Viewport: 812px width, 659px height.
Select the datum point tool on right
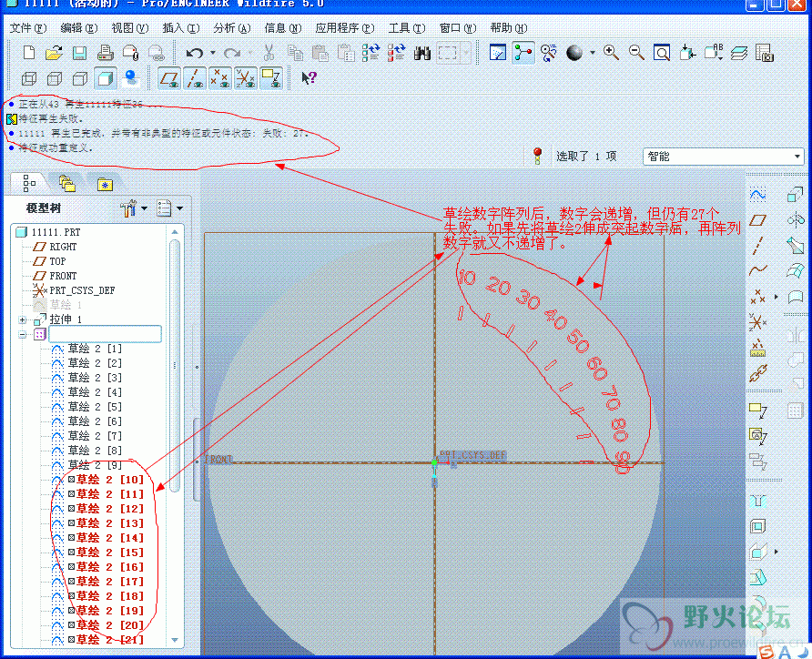click(757, 297)
